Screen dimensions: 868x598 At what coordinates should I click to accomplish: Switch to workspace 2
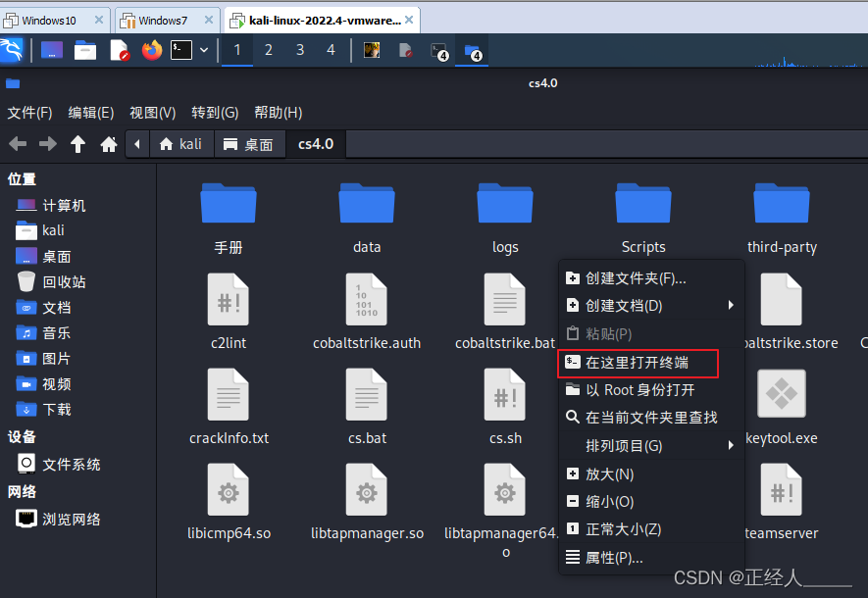[x=269, y=50]
